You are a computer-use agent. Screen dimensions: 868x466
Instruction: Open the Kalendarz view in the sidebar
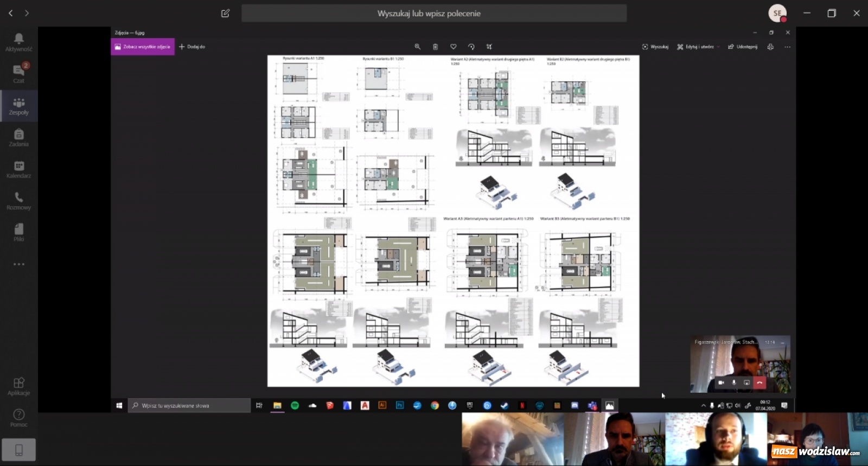click(x=18, y=169)
